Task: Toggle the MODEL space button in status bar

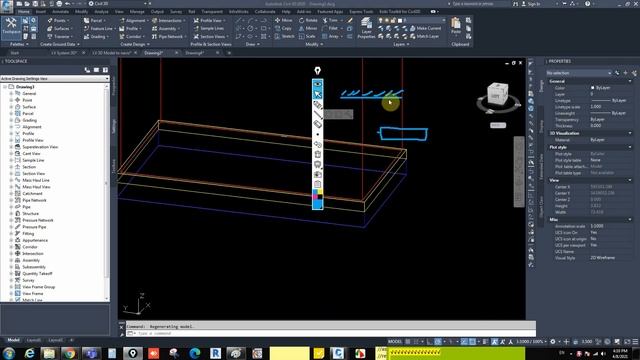Action: pos(395,342)
